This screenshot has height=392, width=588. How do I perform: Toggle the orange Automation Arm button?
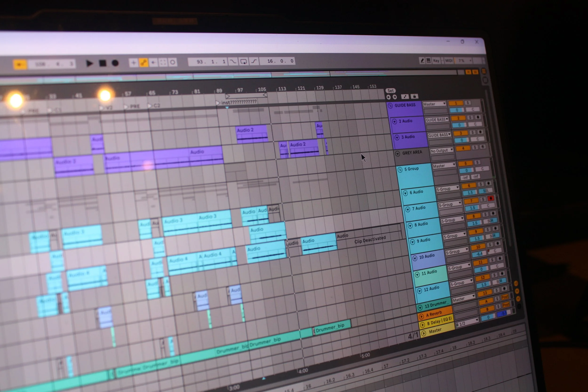(x=143, y=63)
